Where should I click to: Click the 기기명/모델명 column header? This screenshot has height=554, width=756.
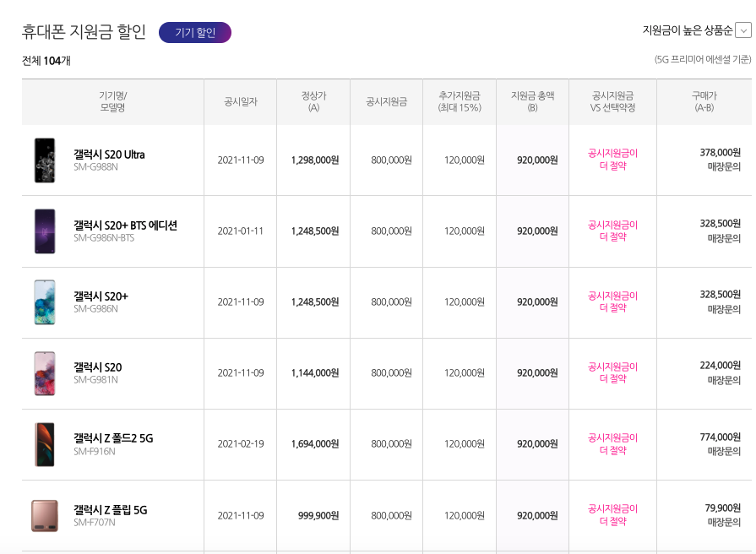113,101
